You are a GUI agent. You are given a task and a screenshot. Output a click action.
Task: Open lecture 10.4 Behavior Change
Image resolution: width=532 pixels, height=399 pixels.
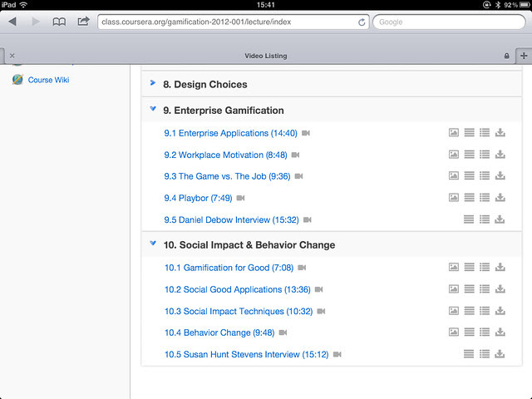[219, 332]
